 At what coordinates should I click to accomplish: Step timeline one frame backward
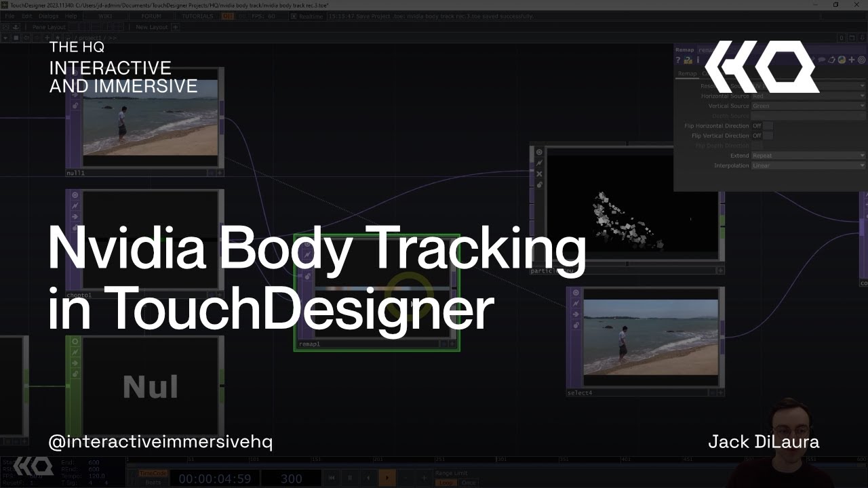click(x=368, y=478)
